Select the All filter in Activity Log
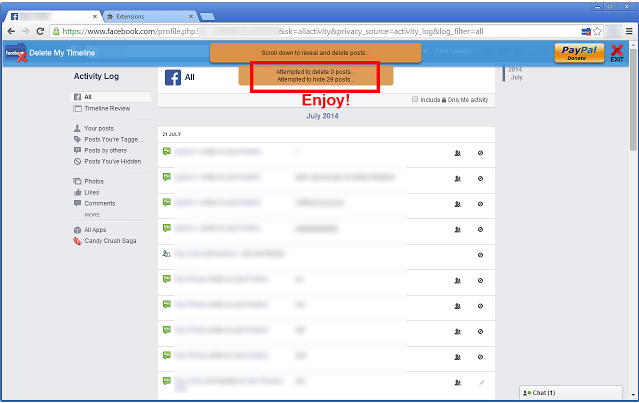 (87, 97)
